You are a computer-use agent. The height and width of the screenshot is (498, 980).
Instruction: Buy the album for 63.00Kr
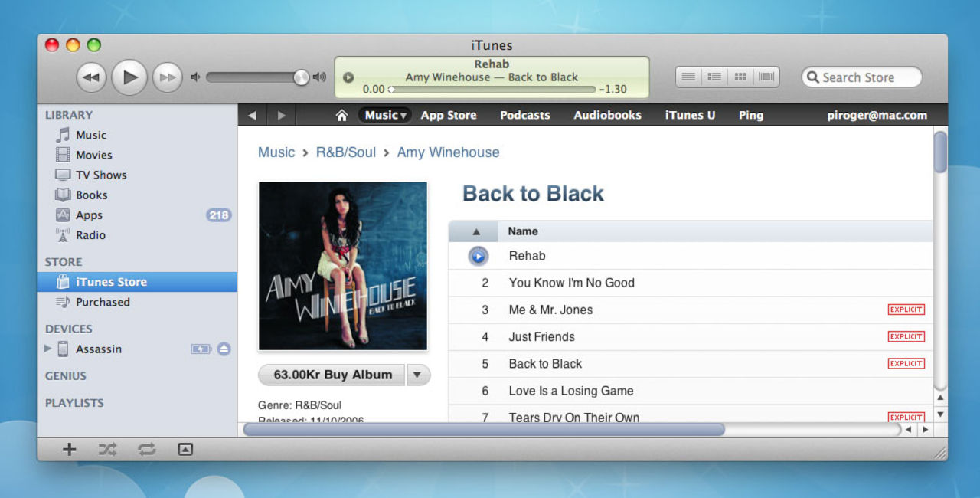[x=332, y=375]
